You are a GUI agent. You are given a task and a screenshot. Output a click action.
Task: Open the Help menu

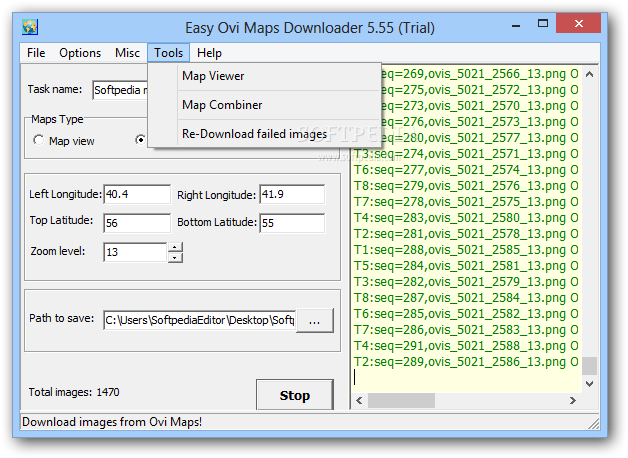[x=209, y=53]
